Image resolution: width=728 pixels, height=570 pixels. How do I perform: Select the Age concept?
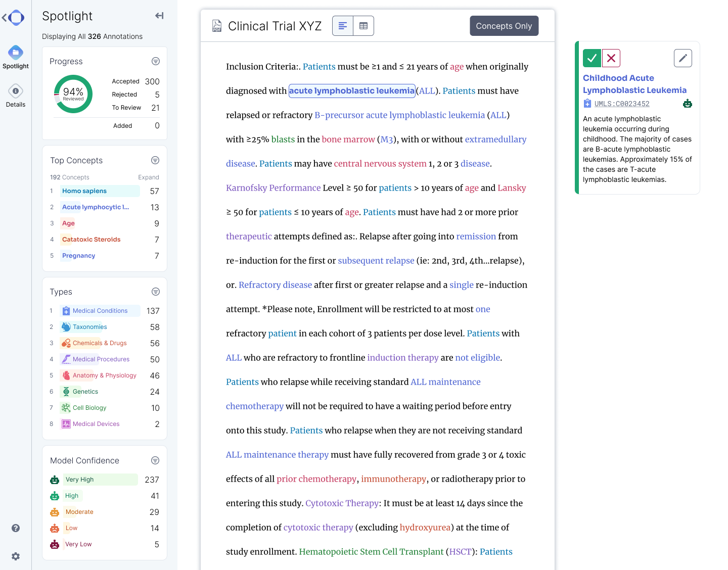pos(68,223)
